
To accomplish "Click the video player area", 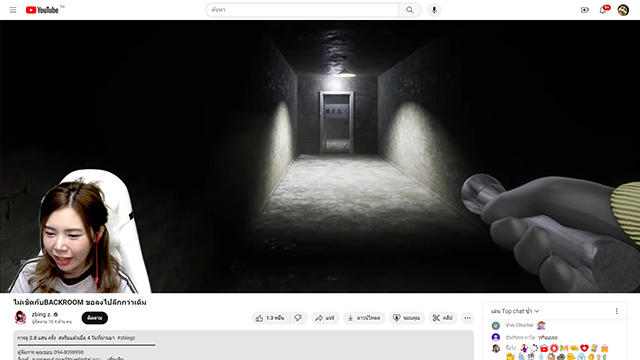I will (x=320, y=156).
